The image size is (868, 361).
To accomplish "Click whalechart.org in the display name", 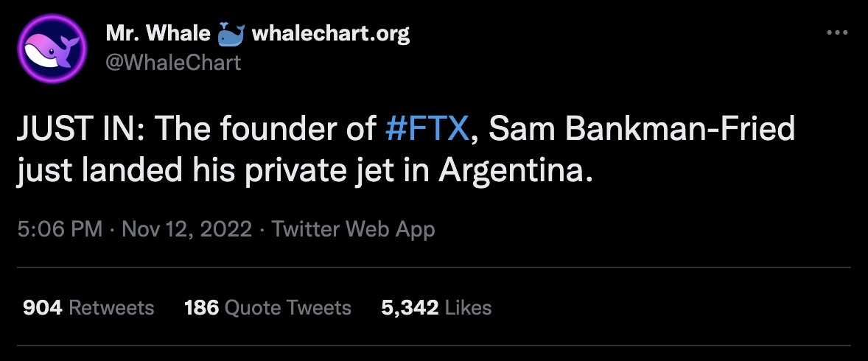I will pos(331,33).
